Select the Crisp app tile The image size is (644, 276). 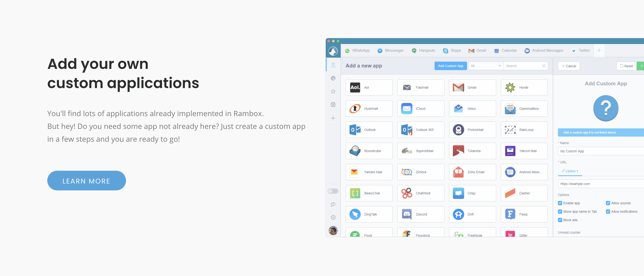(472, 193)
